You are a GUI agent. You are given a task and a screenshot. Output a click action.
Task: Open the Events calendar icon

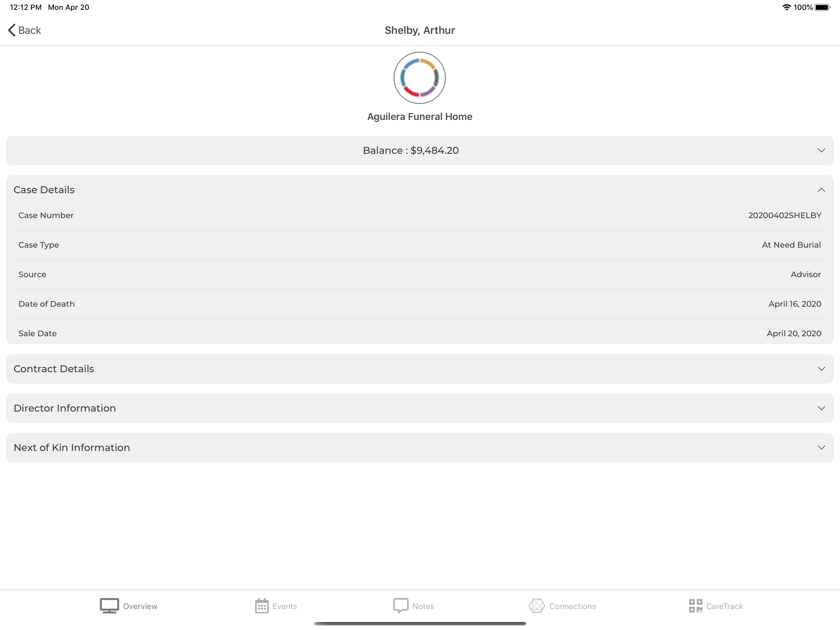262,606
